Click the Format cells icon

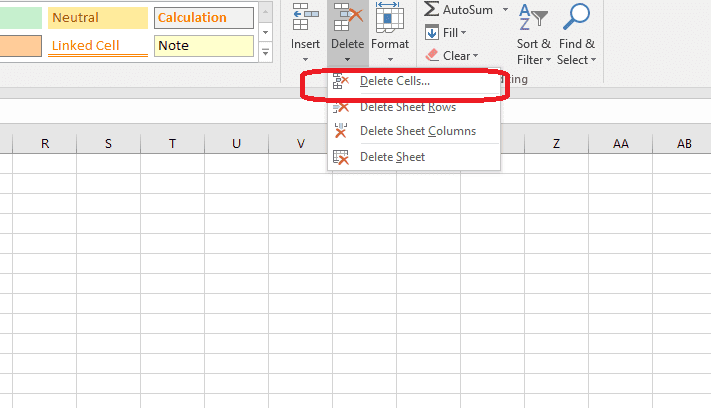click(x=389, y=17)
